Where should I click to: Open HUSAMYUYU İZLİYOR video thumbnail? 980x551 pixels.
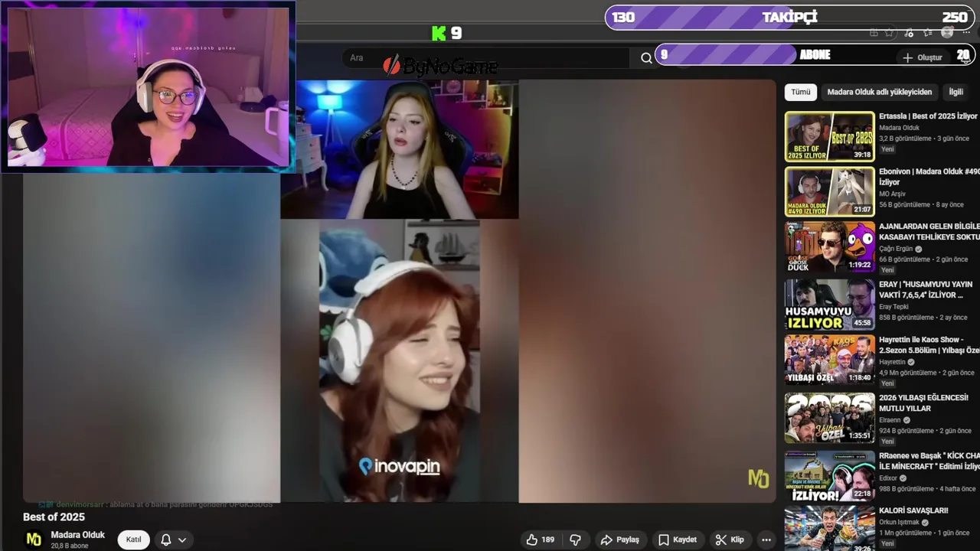[829, 305]
